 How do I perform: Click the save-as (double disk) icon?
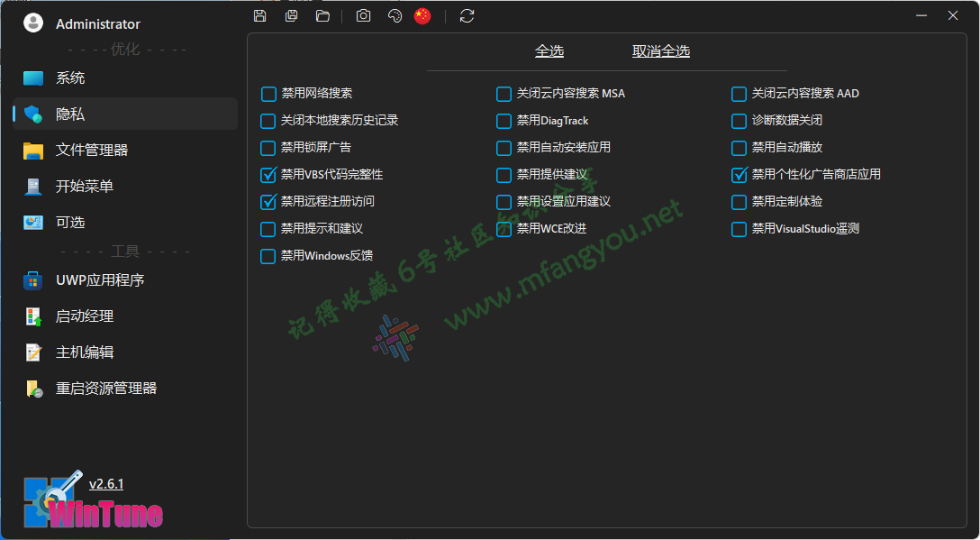(x=291, y=16)
